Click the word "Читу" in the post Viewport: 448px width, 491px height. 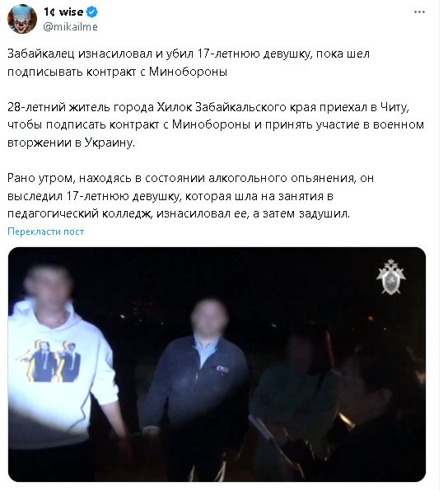[x=394, y=107]
